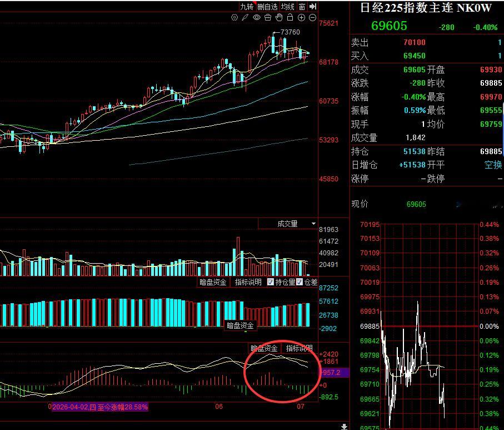
Task: Click 删自选 to remove from watchlist
Action: pyautogui.click(x=267, y=7)
